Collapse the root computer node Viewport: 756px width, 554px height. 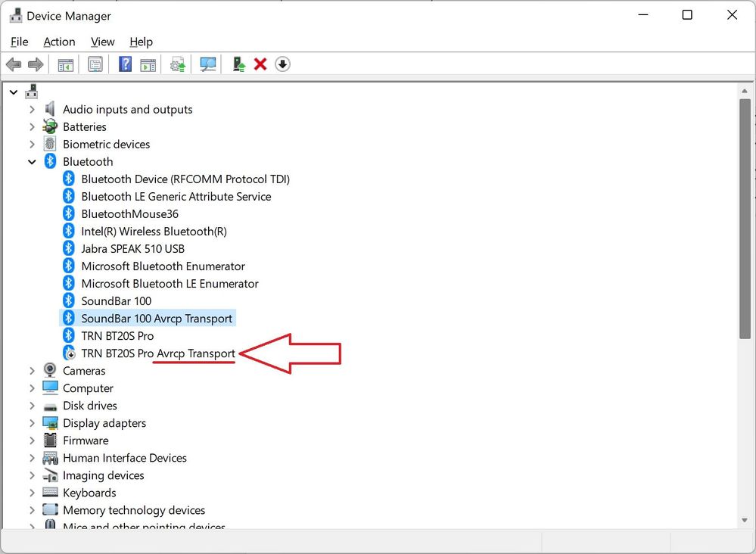tap(14, 92)
